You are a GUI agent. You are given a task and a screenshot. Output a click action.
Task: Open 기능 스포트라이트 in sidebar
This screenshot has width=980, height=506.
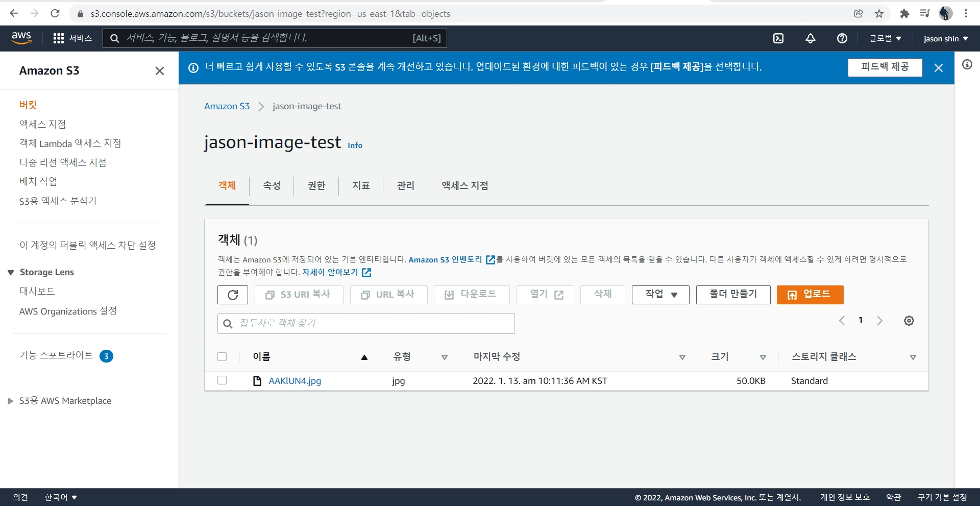coord(56,355)
